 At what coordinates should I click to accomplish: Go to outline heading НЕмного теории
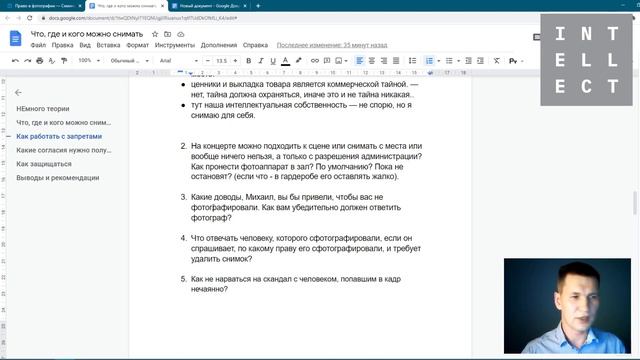[43, 109]
